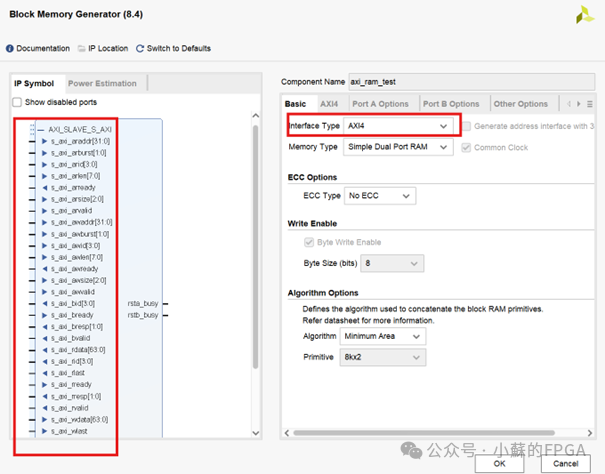Screen dimensions: 605x474
Task: Click the s_axi_awready output arrow
Action: pos(44,269)
